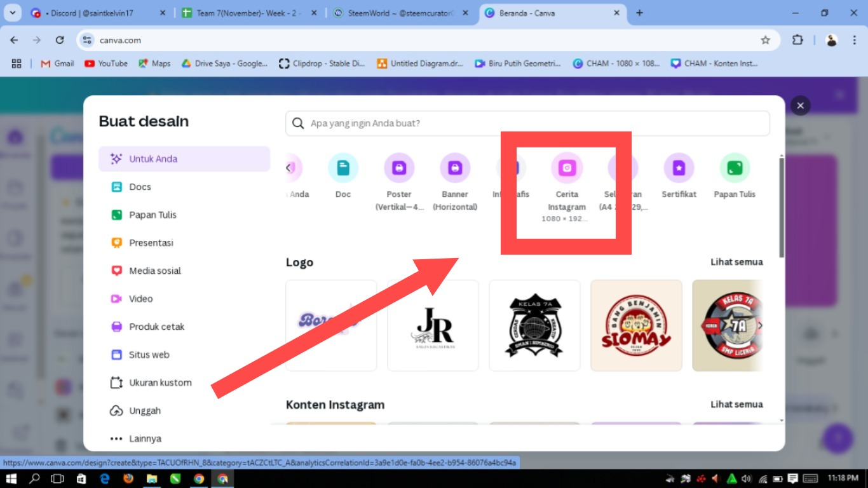The height and width of the screenshot is (488, 868).
Task: Focus the "Apa yang ingin Anda buat?" search box
Action: (527, 123)
